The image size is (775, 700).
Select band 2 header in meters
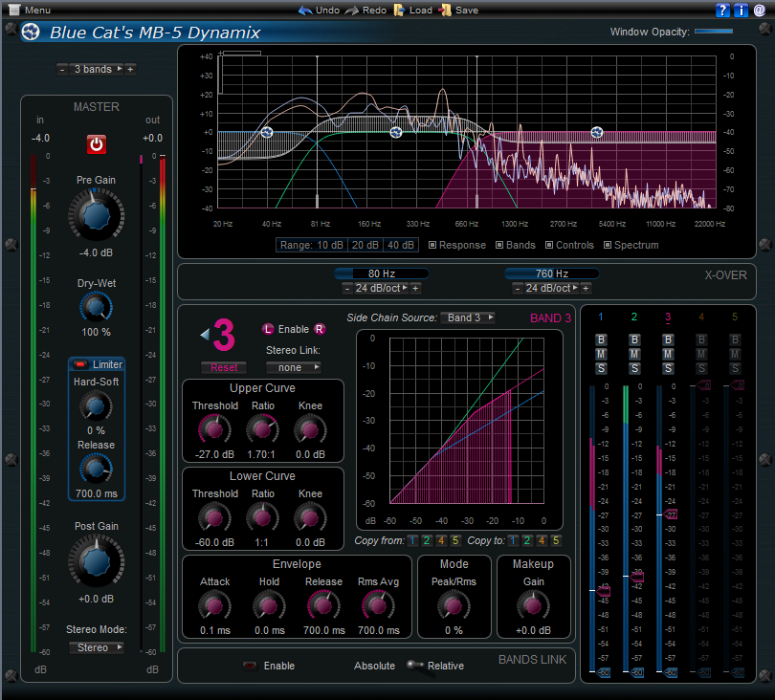click(634, 317)
